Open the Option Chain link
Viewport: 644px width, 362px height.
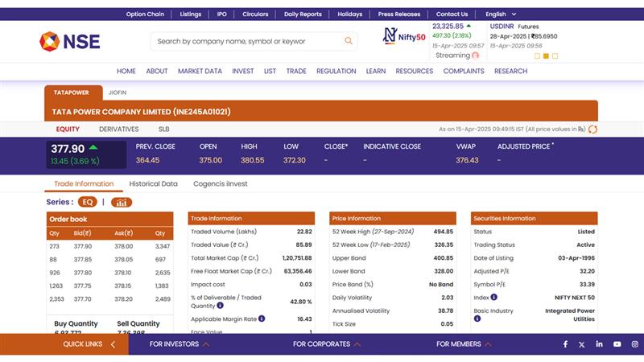(145, 14)
